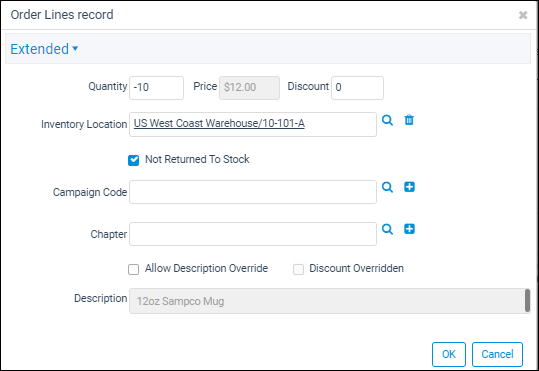Confirm the dialog with OK

[x=449, y=354]
